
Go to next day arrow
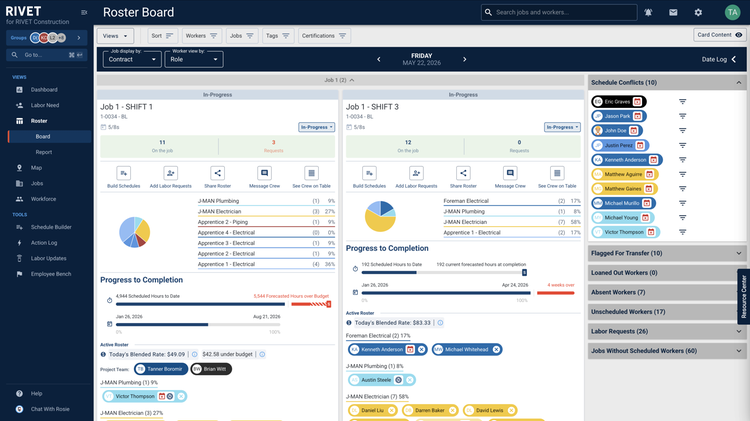(464, 59)
